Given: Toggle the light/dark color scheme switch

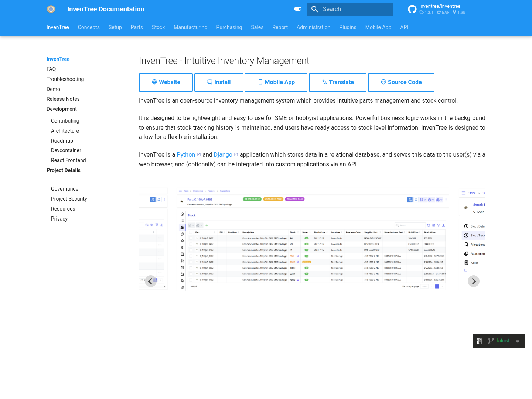Looking at the screenshot, I should coord(298,9).
